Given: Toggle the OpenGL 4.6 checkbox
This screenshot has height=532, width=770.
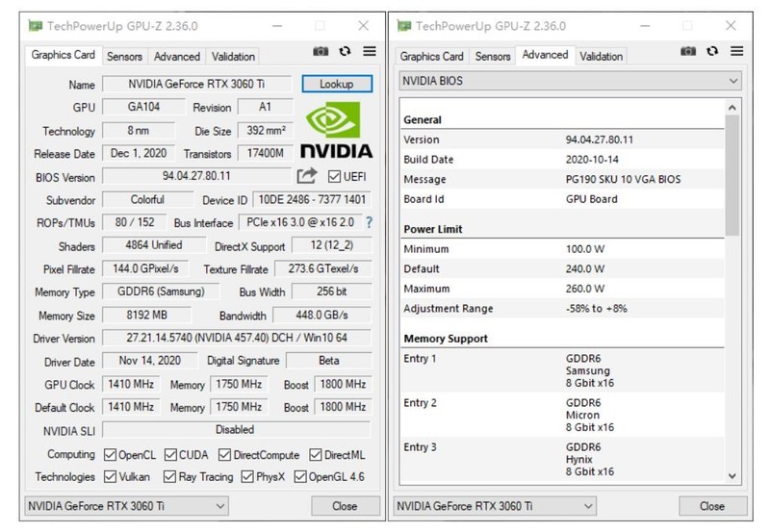Looking at the screenshot, I should coord(300,476).
